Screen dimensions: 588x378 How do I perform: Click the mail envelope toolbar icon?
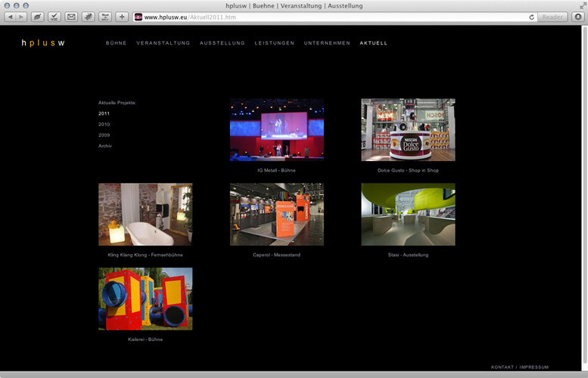(71, 17)
